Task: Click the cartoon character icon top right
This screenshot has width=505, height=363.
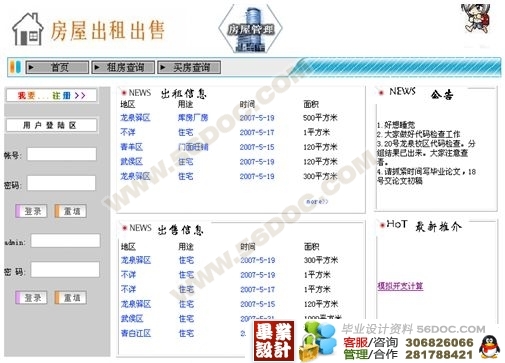Action: tap(477, 19)
